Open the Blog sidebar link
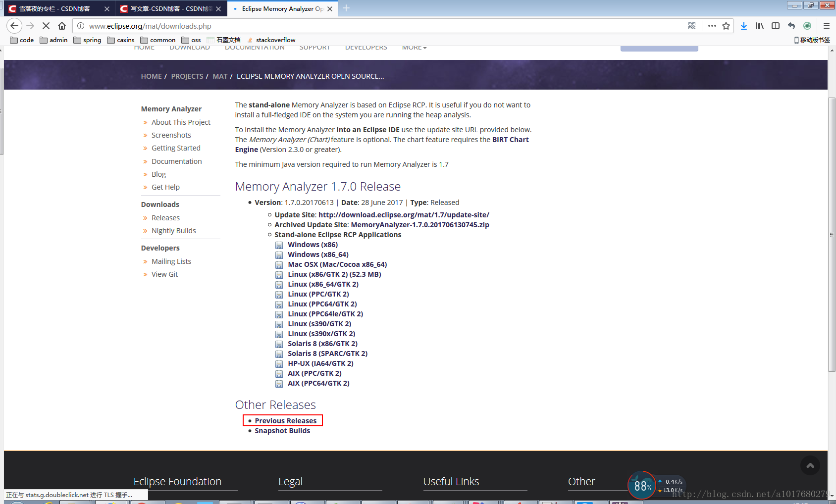 158,174
